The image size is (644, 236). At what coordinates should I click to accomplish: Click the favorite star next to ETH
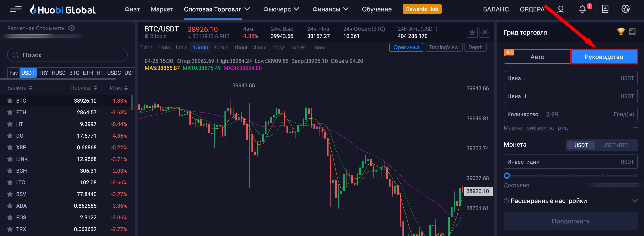tap(10, 112)
